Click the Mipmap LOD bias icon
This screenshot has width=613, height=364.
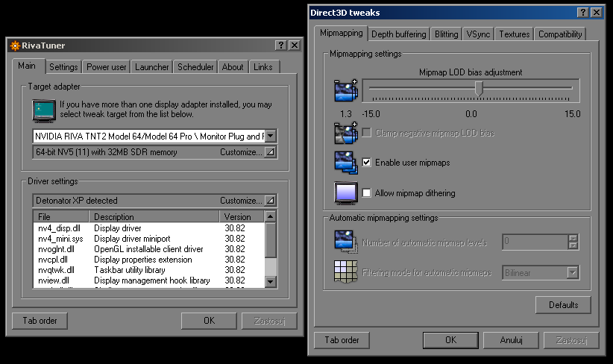click(x=346, y=90)
